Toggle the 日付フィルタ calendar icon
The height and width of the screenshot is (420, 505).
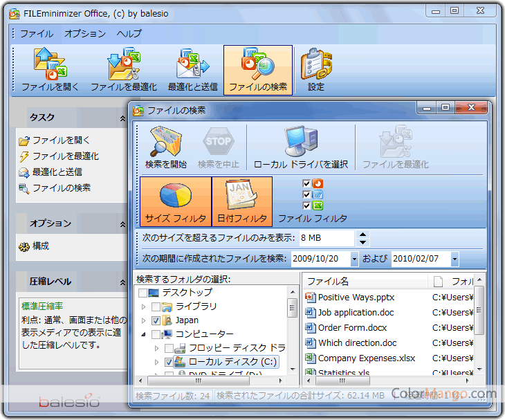pos(242,196)
